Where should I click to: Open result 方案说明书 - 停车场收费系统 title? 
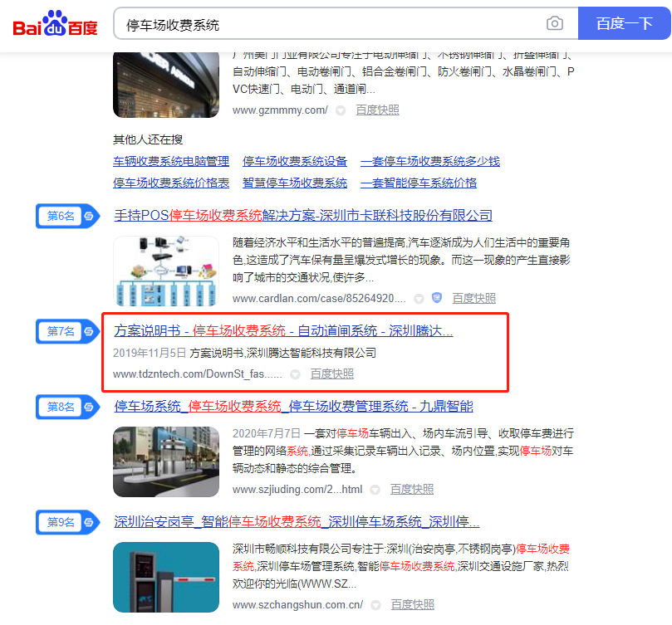pyautogui.click(x=283, y=330)
